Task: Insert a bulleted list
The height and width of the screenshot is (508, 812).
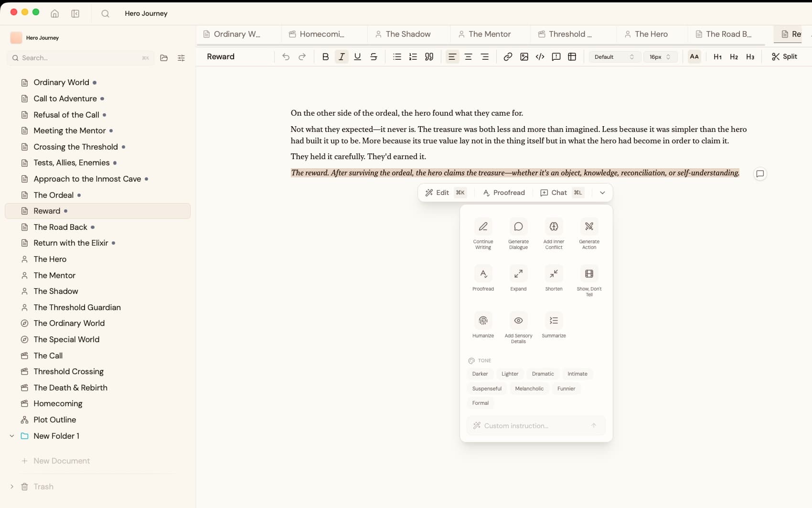Action: 397,56
